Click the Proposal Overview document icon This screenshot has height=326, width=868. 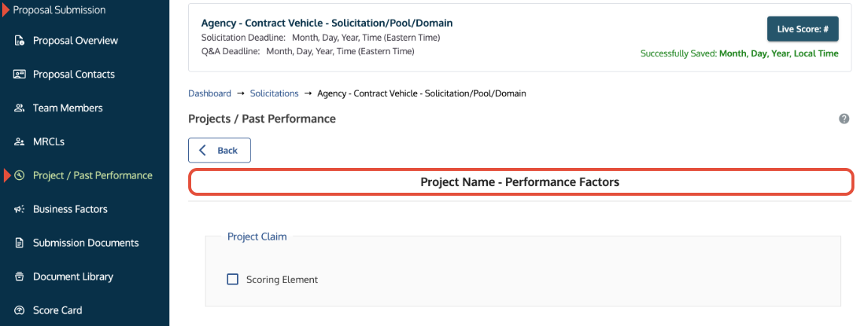[x=20, y=41]
